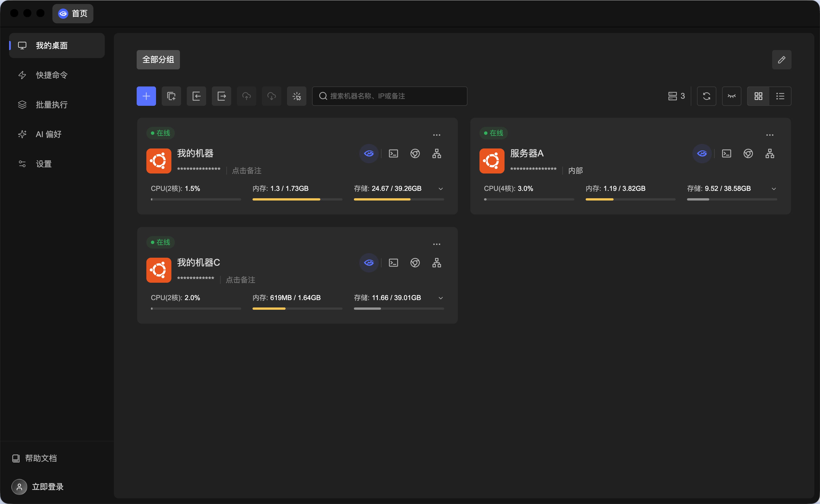
Task: Click the memory usage bar on 我的机器
Action: (297, 199)
